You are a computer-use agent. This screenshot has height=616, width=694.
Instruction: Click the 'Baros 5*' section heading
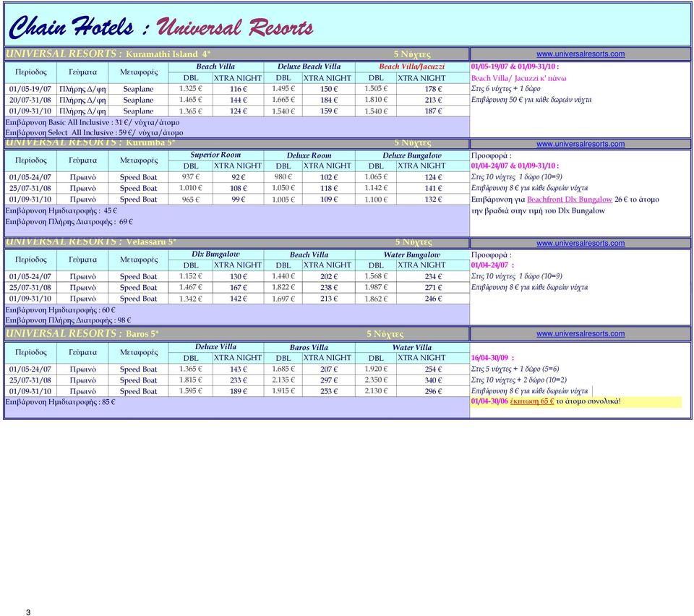[142, 334]
